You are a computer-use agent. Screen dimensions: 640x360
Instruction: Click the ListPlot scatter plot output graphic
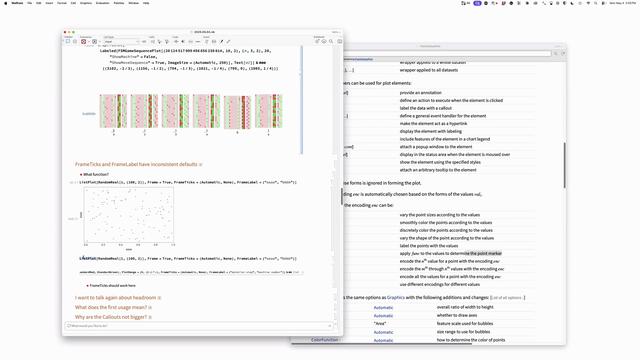pyautogui.click(x=129, y=215)
